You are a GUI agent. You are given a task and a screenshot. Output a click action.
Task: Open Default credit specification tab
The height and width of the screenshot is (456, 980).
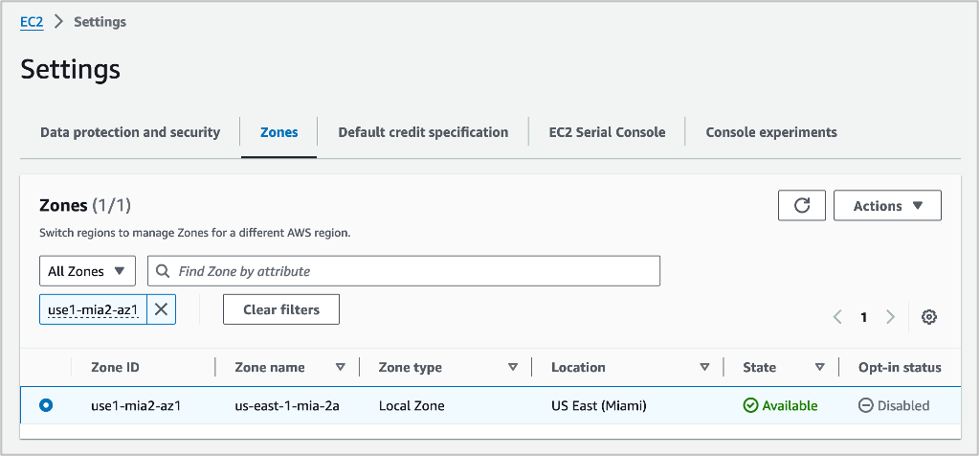coord(423,132)
